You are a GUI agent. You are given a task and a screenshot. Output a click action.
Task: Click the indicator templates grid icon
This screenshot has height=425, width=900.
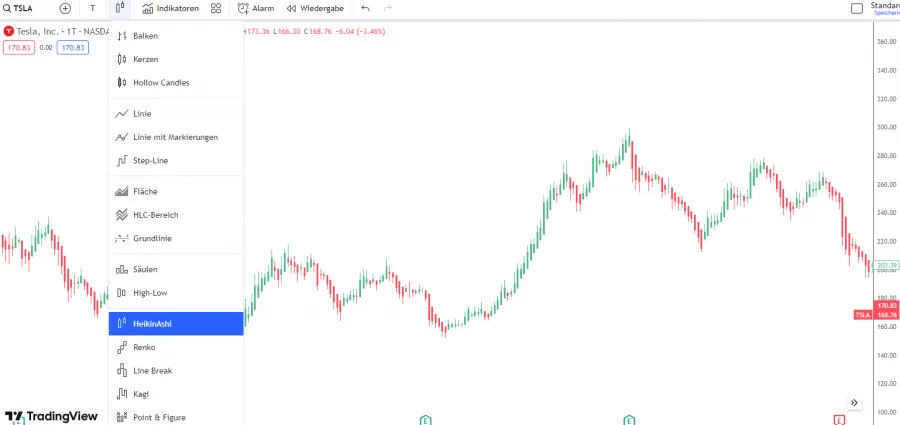coord(216,8)
